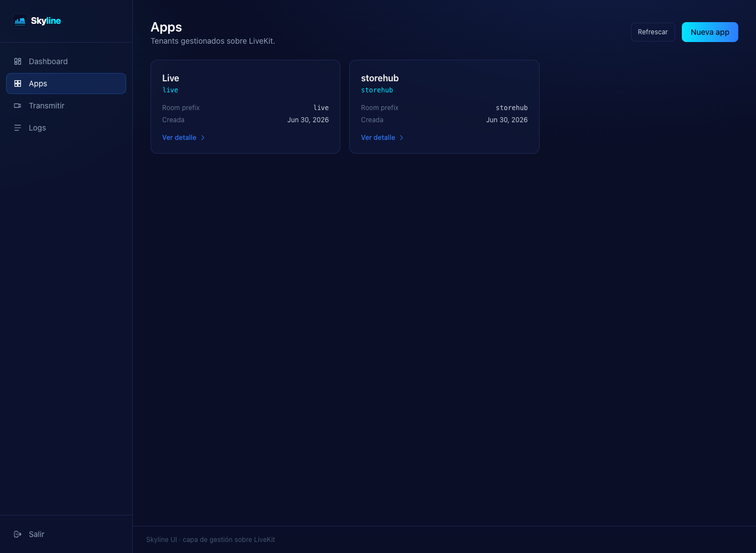
Task: Click the Apps page heading
Action: (167, 27)
